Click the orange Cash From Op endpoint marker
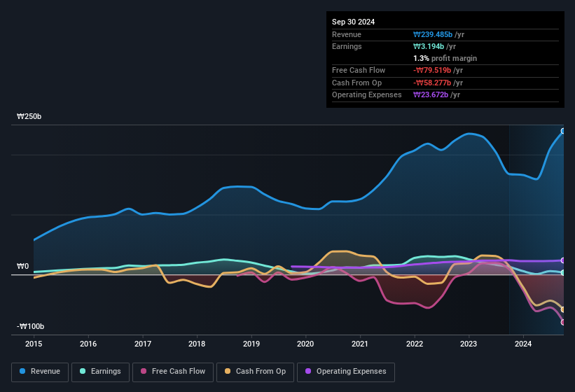 (563, 309)
